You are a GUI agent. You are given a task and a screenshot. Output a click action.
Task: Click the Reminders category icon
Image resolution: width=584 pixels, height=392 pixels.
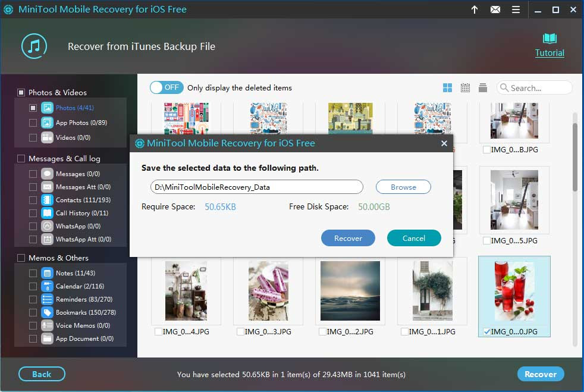click(47, 299)
